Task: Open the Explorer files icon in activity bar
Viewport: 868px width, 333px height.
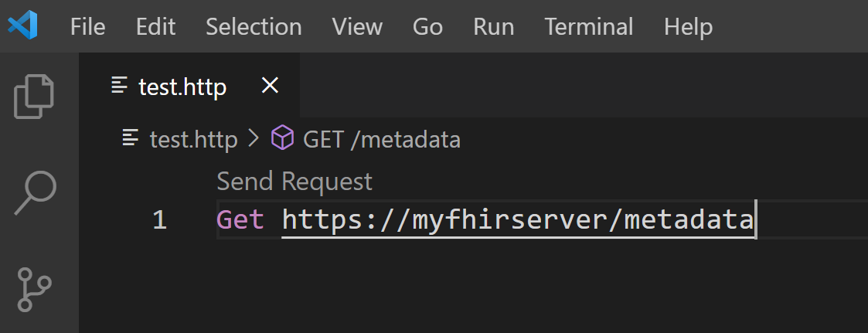Action: pyautogui.click(x=34, y=97)
